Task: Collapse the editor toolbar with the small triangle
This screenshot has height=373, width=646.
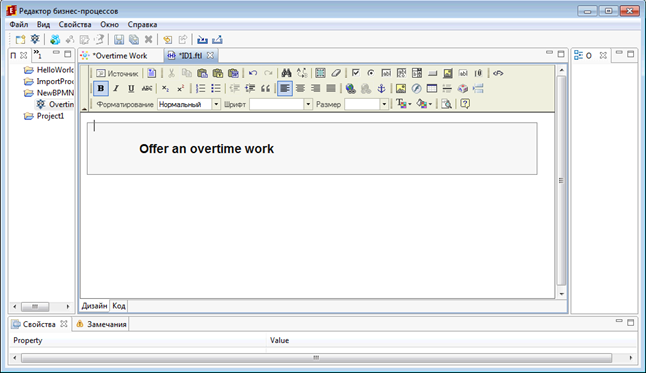Action: 84,109
